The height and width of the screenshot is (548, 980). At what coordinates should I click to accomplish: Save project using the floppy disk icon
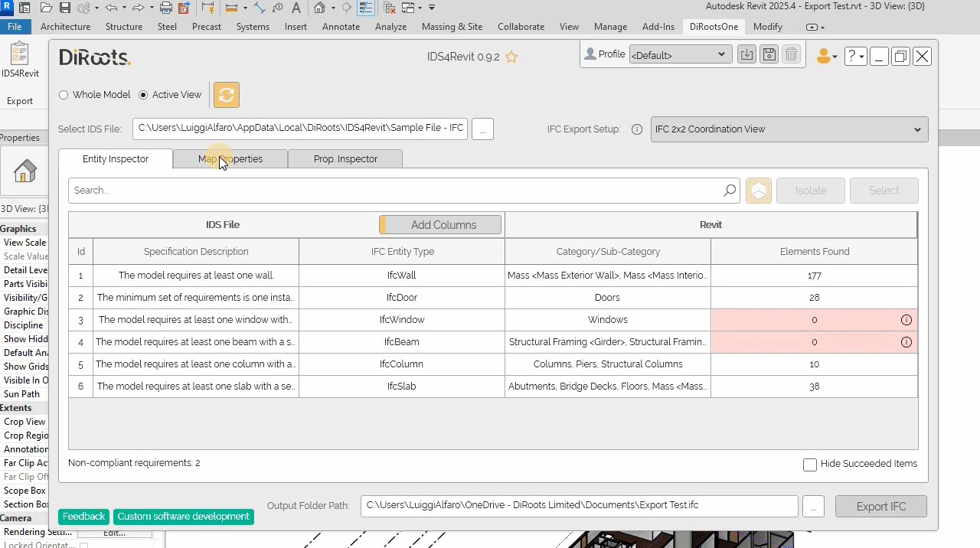[x=65, y=8]
